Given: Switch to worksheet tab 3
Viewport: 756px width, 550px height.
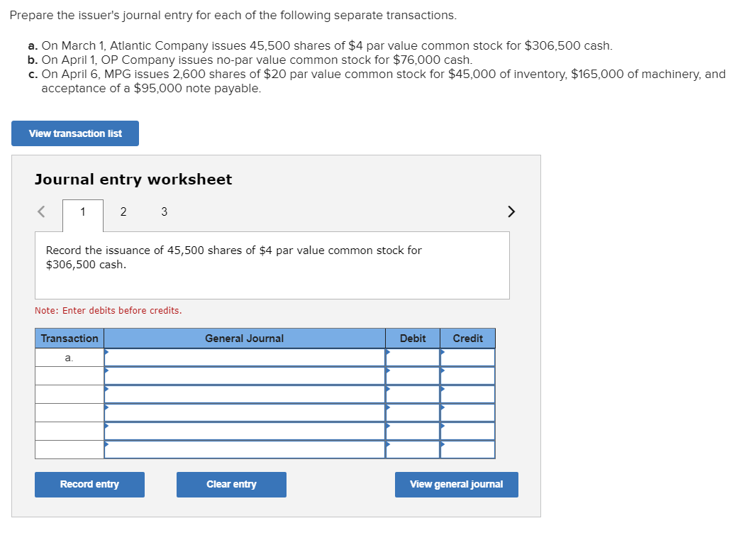Looking at the screenshot, I should coord(163,212).
